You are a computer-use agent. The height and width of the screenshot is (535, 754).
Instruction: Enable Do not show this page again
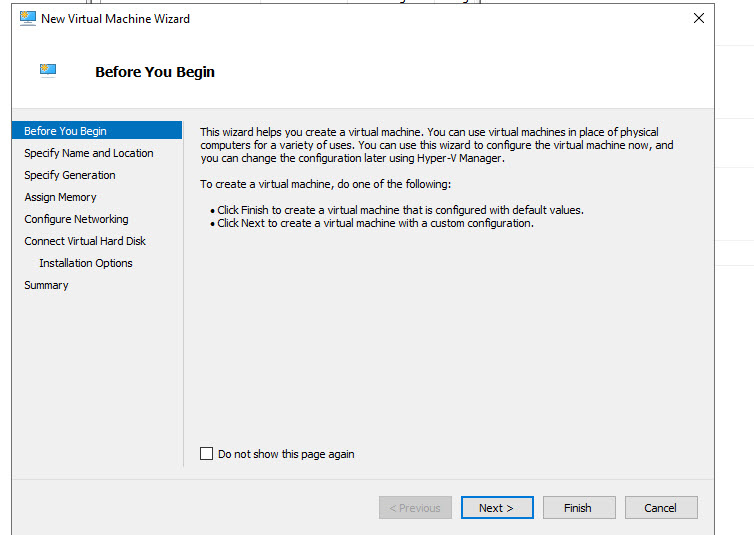[207, 454]
